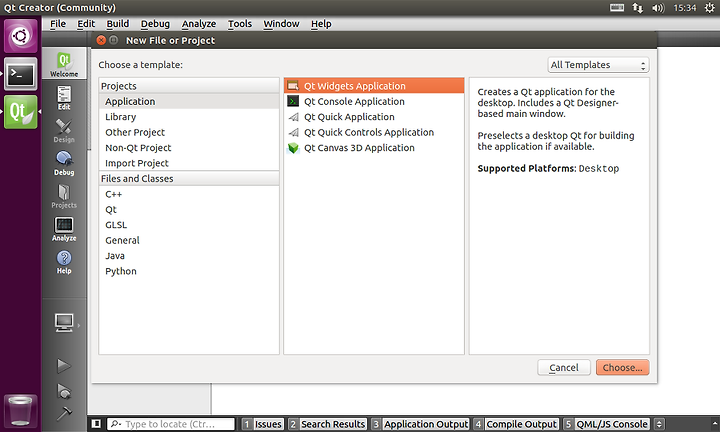Open system settings gear menu
This screenshot has height=432, width=720.
click(x=709, y=7)
